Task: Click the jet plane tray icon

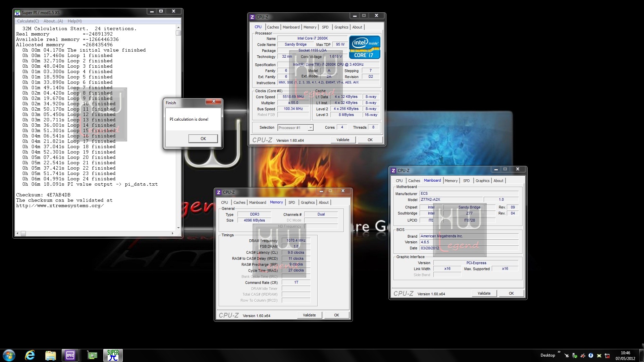Action: coord(567,355)
